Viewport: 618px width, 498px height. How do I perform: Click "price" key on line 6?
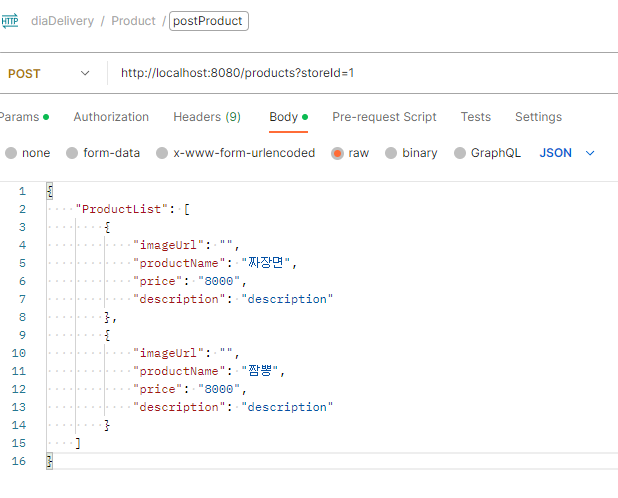[157, 281]
